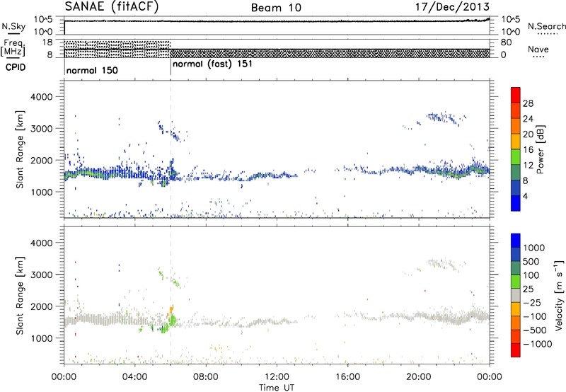
Task: Click the grey -25 to 25 velocity swatch
Action: [x=516, y=296]
